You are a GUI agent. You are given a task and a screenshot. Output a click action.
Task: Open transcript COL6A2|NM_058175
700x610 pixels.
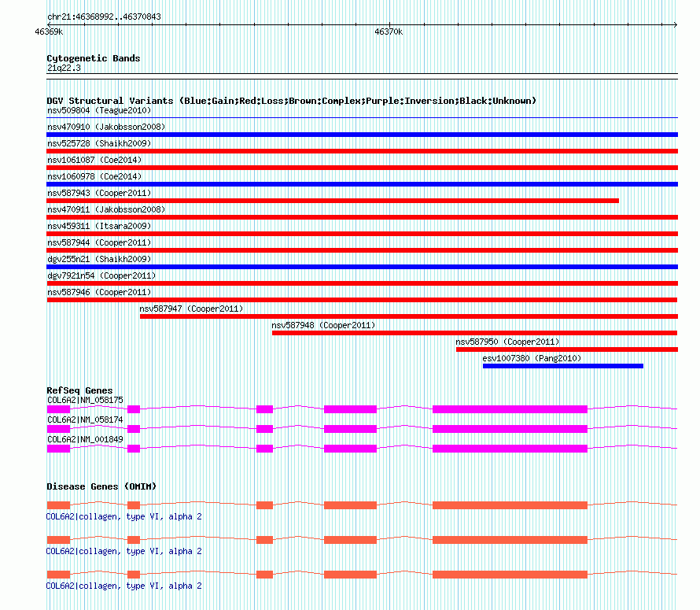tap(85, 401)
